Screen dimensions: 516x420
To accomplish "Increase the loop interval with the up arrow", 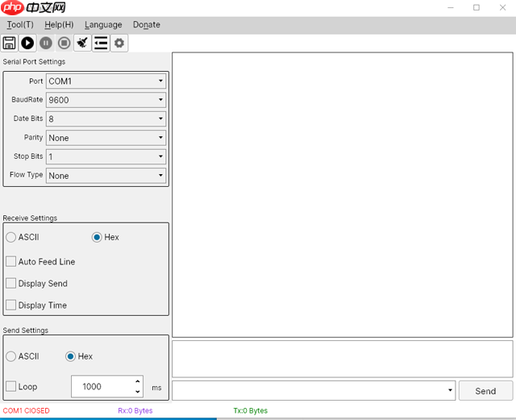I will pos(138,381).
